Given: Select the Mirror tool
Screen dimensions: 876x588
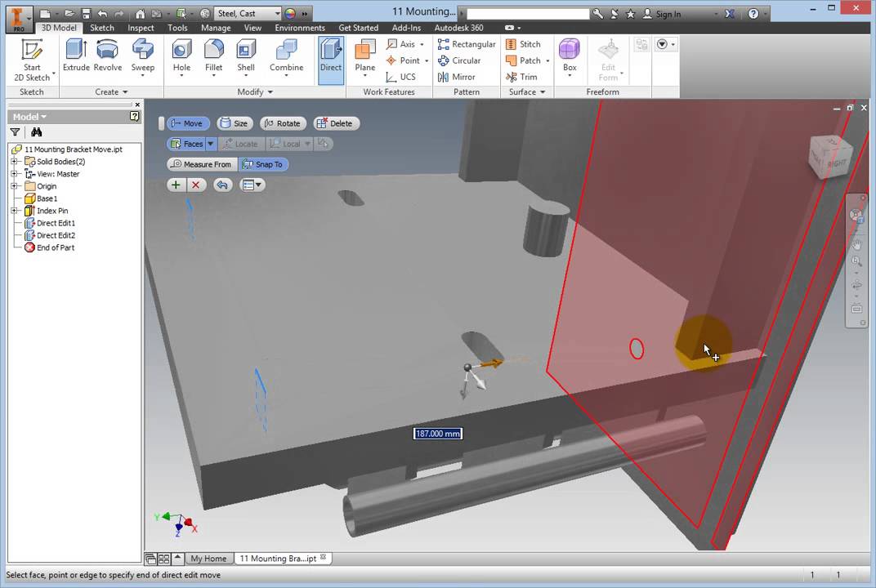Looking at the screenshot, I should pyautogui.click(x=457, y=77).
